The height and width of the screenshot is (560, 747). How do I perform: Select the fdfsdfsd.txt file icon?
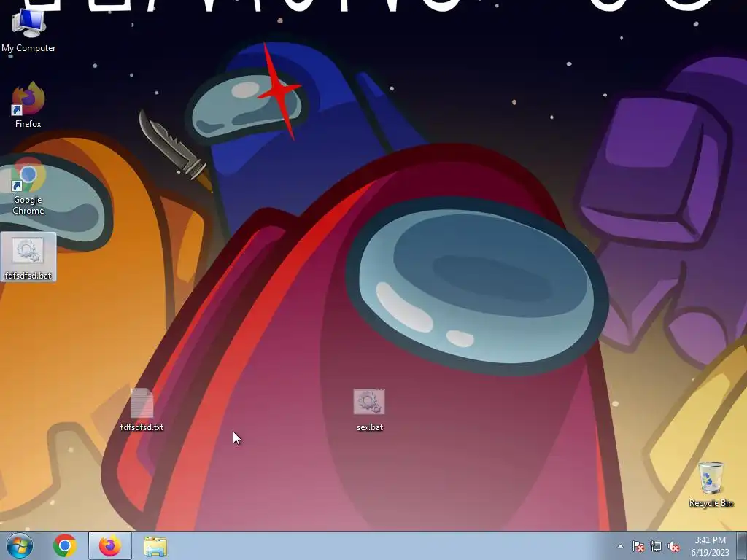pyautogui.click(x=142, y=409)
